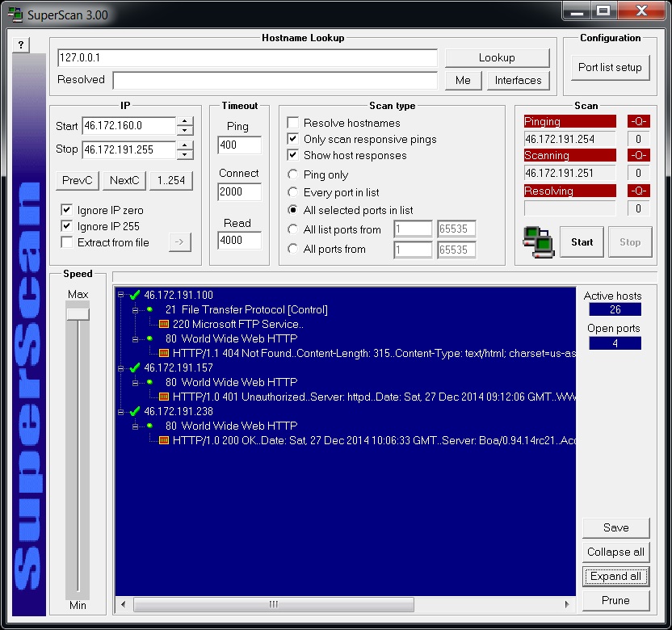
Task: Start the scan
Action: point(582,242)
